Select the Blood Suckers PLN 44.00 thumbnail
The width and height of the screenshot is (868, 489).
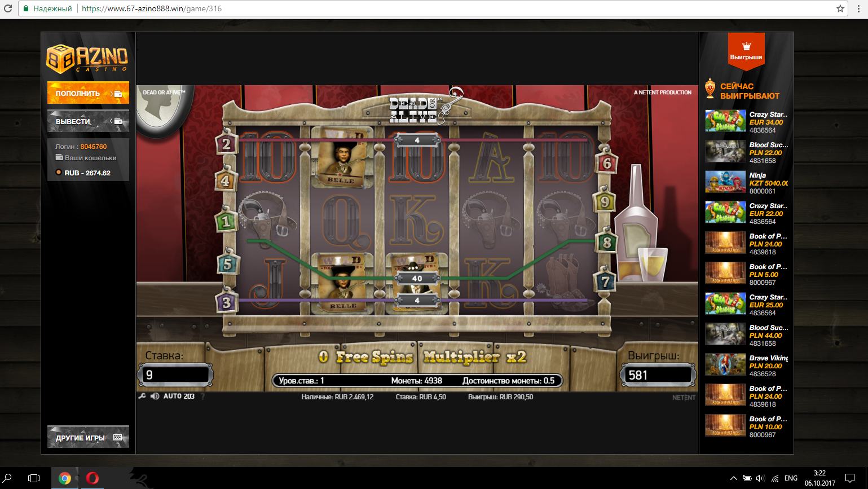[x=725, y=334]
